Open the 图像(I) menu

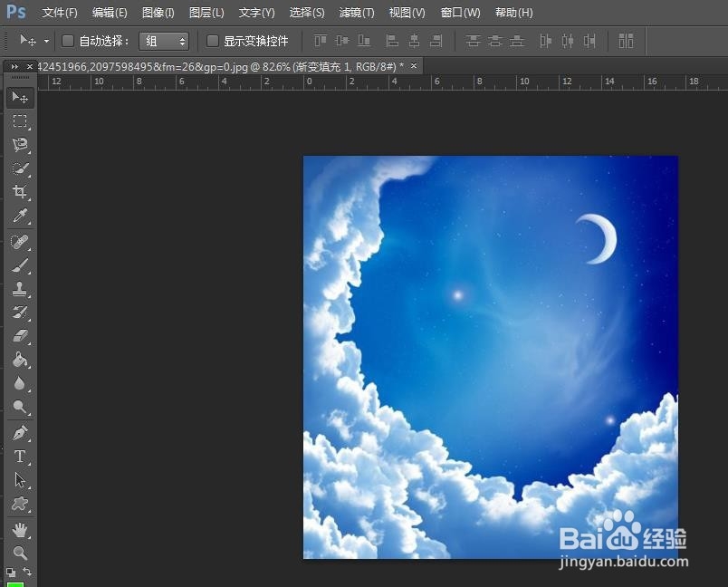coord(158,13)
